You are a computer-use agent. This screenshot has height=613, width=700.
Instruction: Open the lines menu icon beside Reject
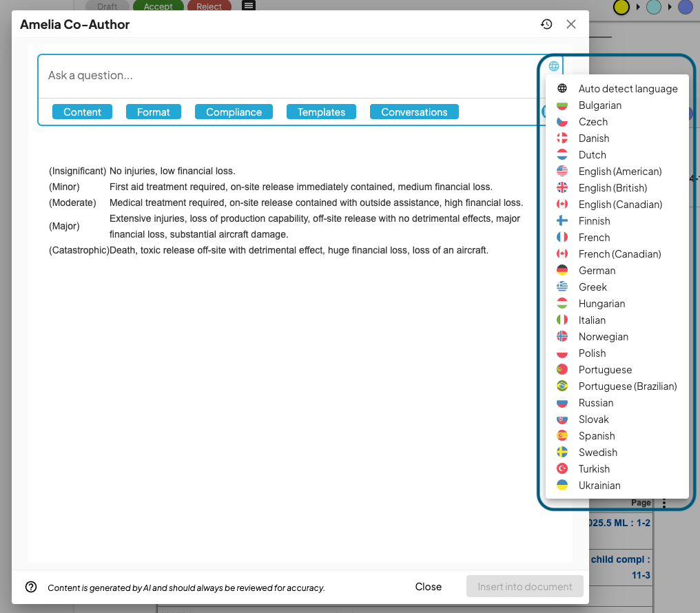(249, 6)
